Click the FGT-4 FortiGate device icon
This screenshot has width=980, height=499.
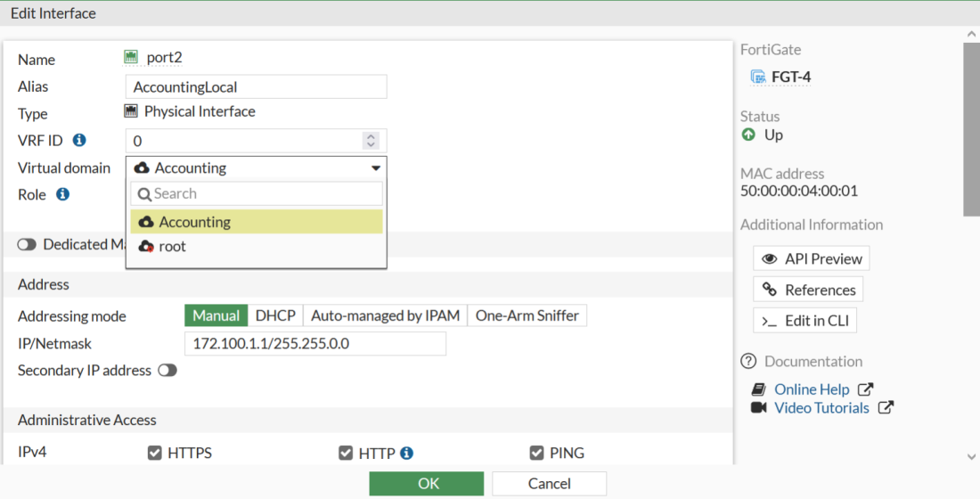(x=758, y=77)
